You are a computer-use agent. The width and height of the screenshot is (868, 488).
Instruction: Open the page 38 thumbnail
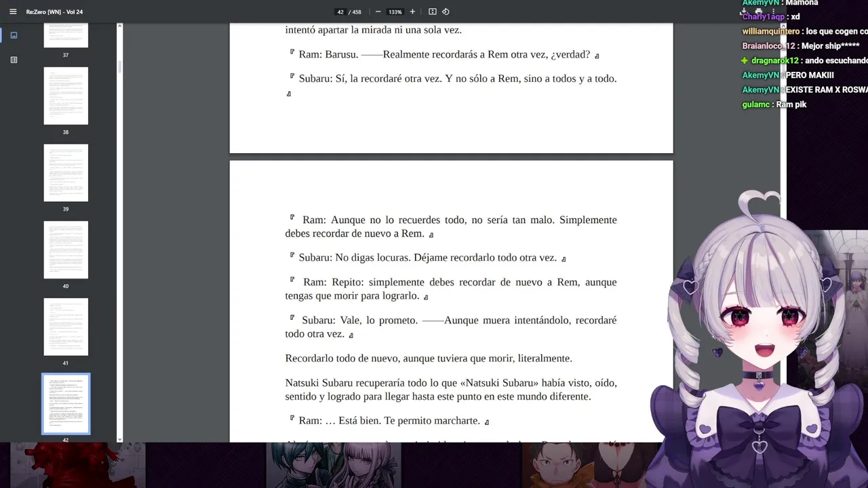click(x=66, y=96)
